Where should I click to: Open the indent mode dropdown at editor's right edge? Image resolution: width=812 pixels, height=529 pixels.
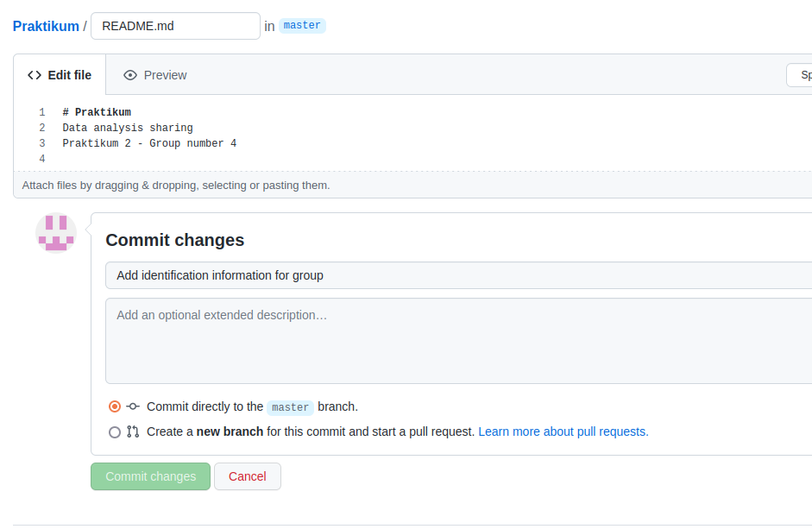[800, 75]
